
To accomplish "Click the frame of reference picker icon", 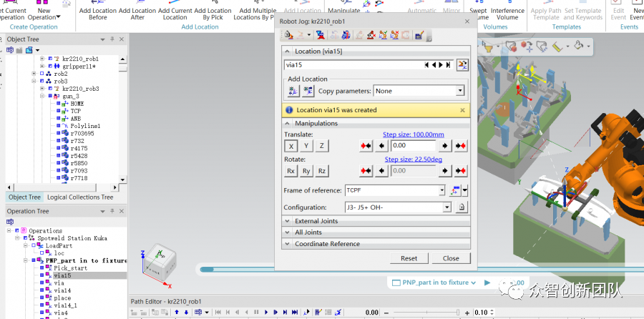I will click(x=454, y=190).
